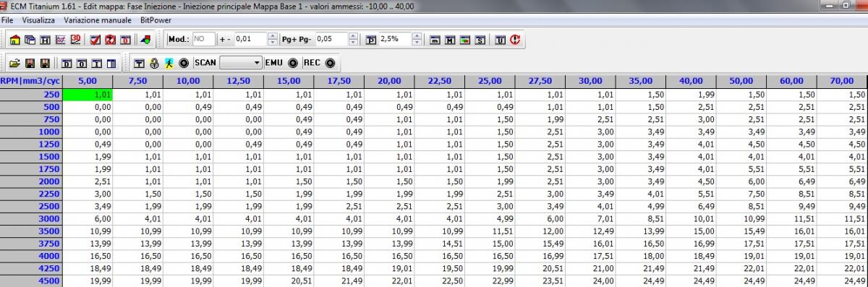Click the 0,05 page increment field
This screenshot has width=868, height=287.
[x=332, y=40]
